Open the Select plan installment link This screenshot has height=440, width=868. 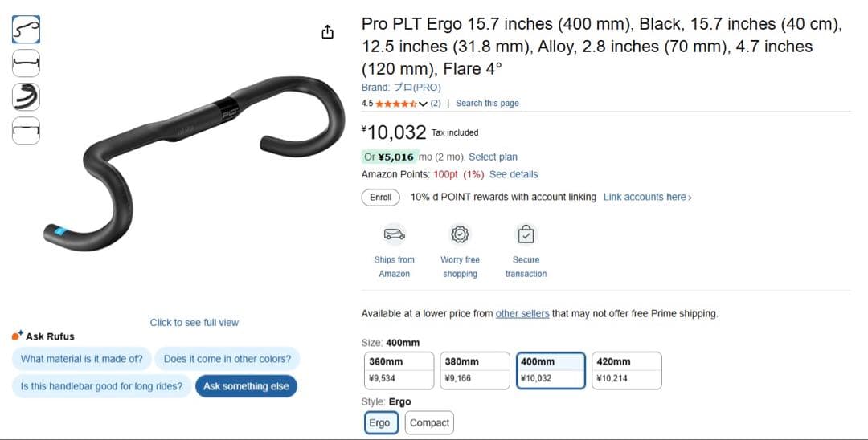[493, 157]
